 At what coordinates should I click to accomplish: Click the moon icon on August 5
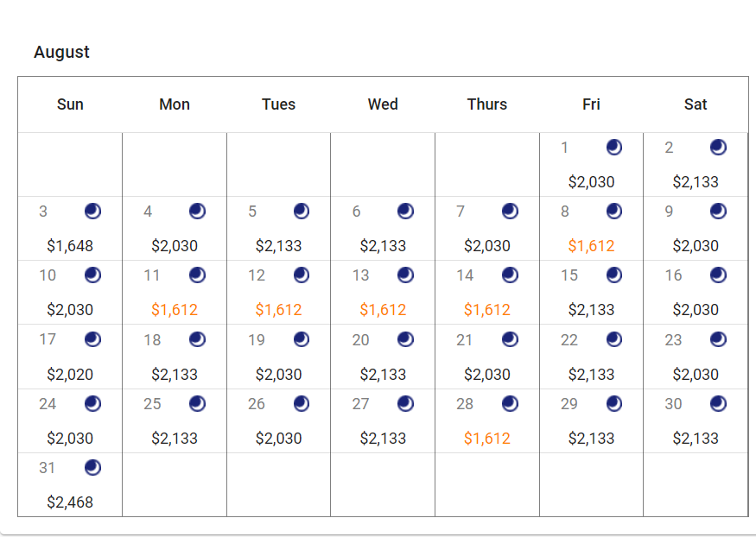pyautogui.click(x=302, y=212)
